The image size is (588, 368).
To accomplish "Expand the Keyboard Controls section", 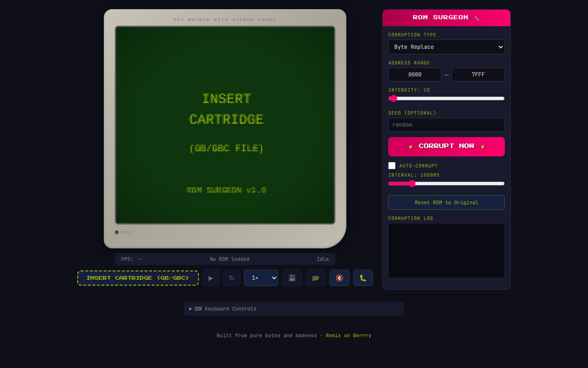I will [294, 309].
